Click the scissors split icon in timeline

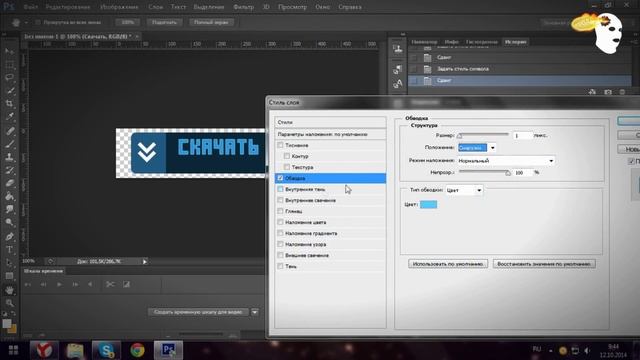pos(110,284)
